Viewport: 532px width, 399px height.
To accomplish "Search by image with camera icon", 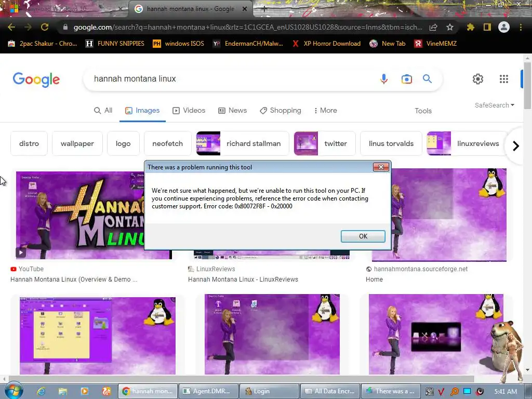I will [x=406, y=79].
